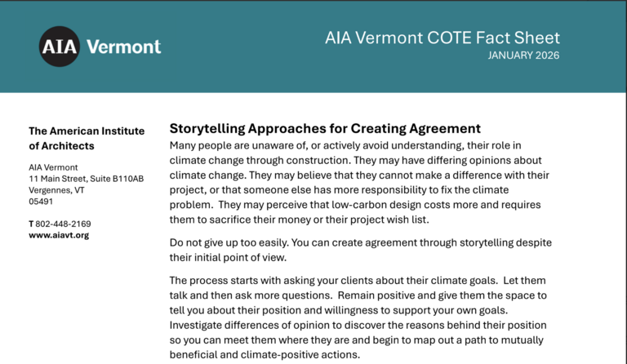Click "The American Institute of Architects" heading

pyautogui.click(x=86, y=138)
